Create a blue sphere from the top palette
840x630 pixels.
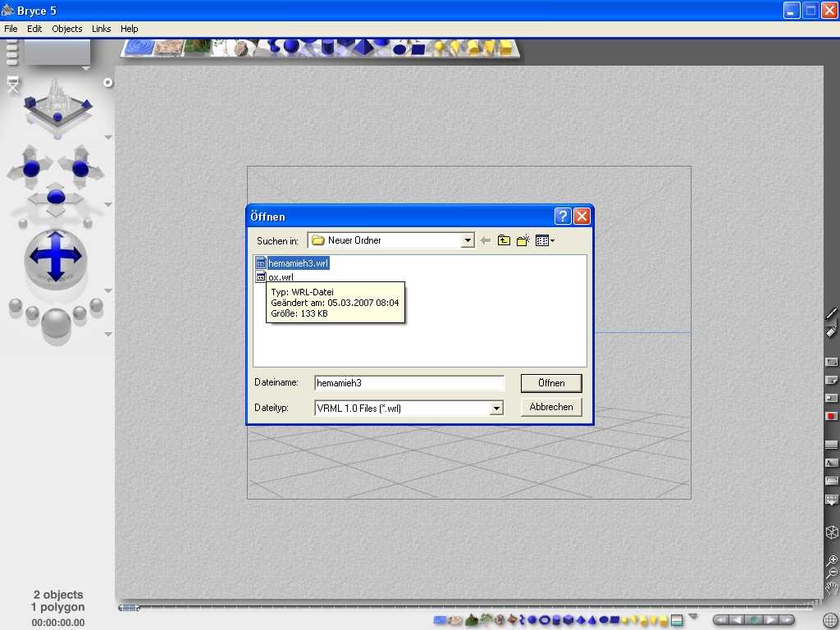pyautogui.click(x=291, y=47)
